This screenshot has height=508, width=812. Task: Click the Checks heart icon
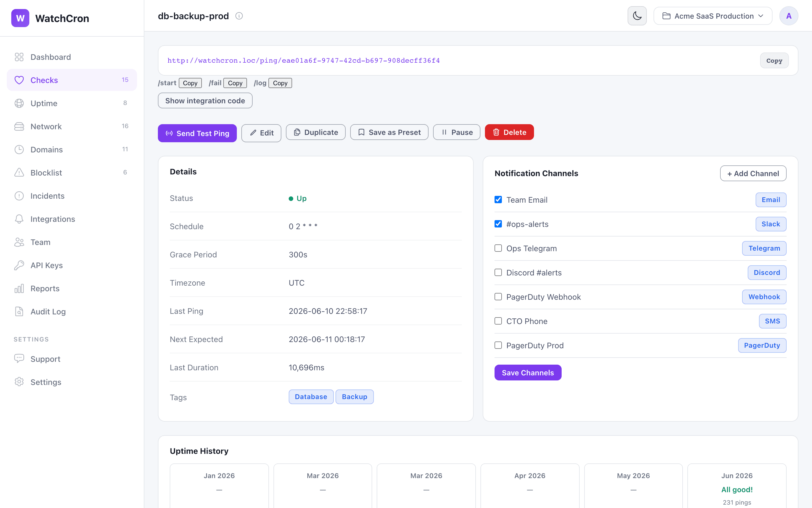(19, 80)
